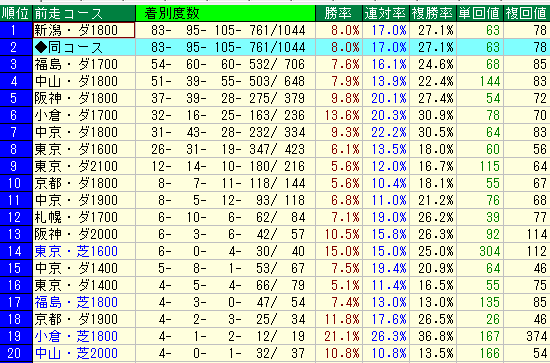Select the 東京・ダ2100 course cell
The image size is (550, 363).
coord(84,166)
